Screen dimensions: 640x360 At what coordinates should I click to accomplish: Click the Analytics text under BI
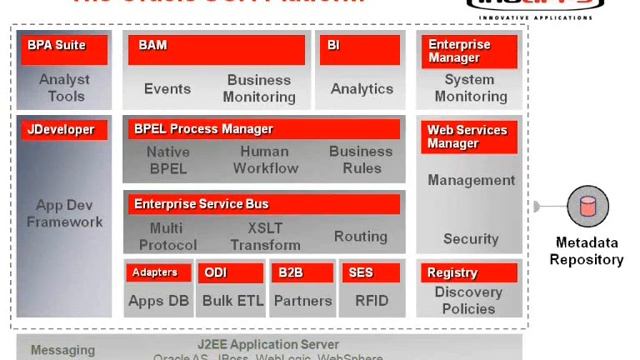pos(362,89)
